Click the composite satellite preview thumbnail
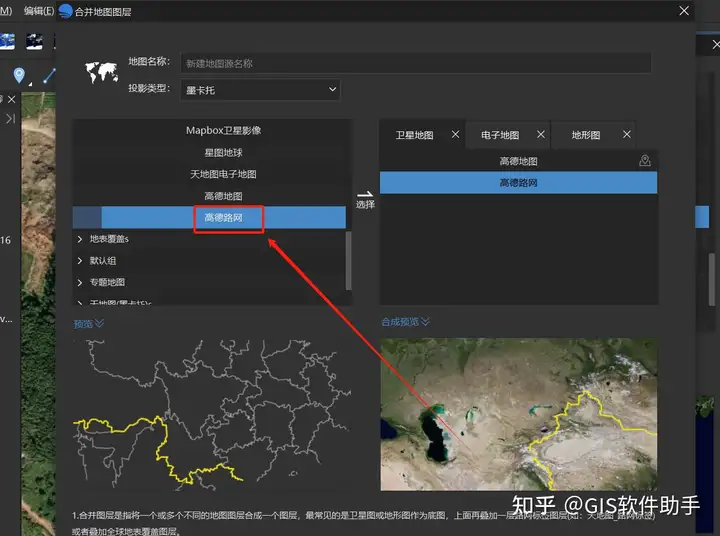720x536 pixels. (519, 415)
